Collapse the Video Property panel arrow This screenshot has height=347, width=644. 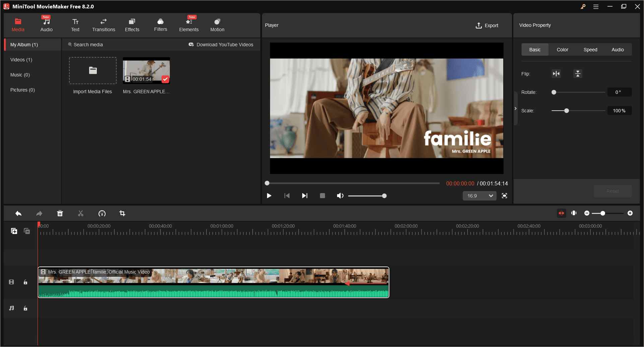[516, 108]
